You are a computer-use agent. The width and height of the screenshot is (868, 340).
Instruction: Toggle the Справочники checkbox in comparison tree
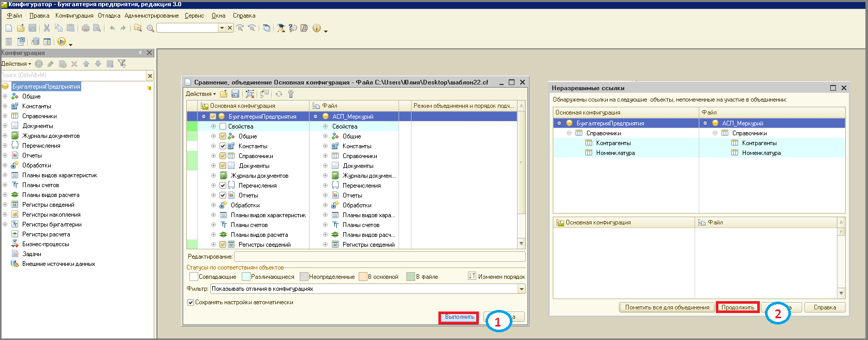point(223,156)
